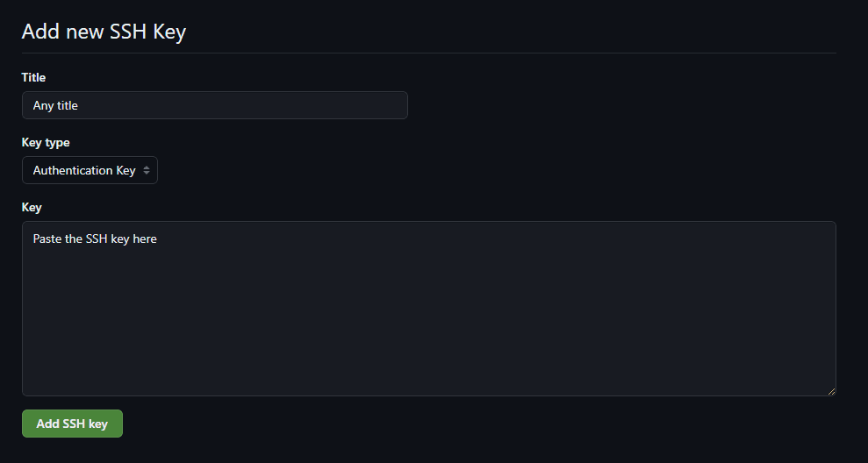Click the blank page area right of Add SSH key button
This screenshot has width=868, height=463.
coord(439,424)
